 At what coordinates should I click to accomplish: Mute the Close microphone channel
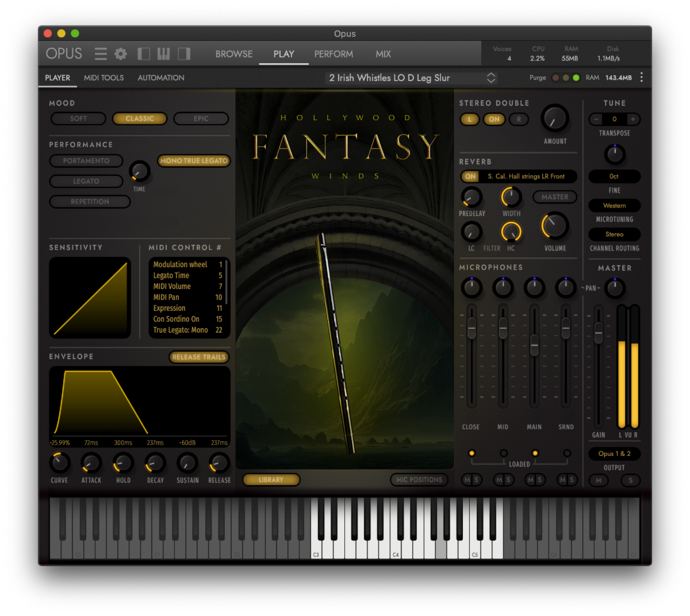click(467, 480)
